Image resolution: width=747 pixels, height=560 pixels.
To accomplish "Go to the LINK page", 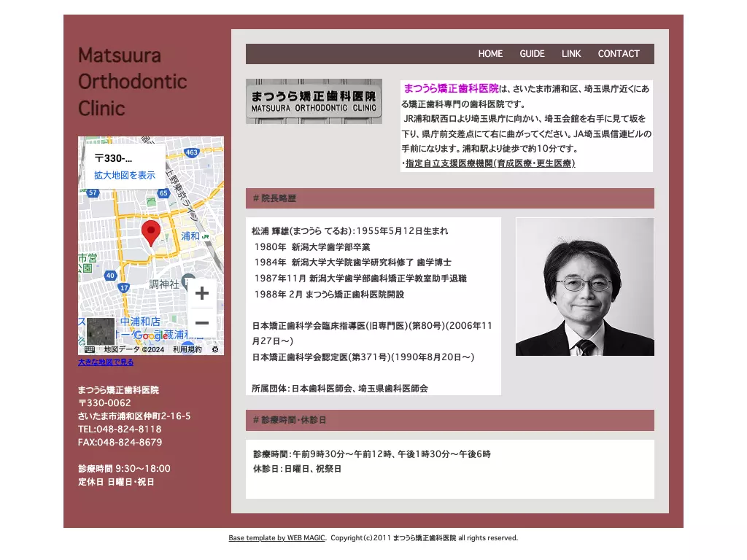I will pos(571,54).
